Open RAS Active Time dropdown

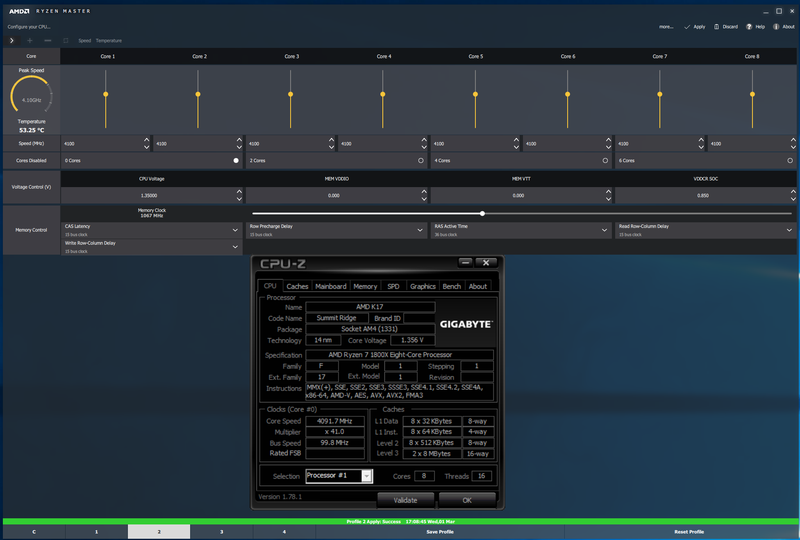[521, 230]
